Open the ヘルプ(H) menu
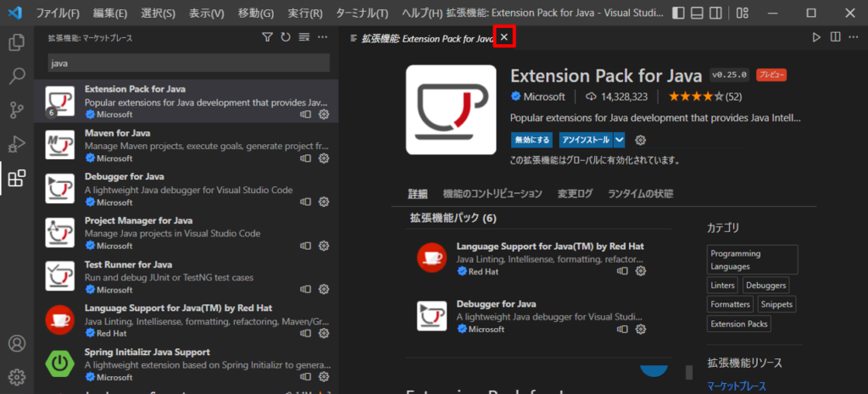This screenshot has height=394, width=868. pyautogui.click(x=422, y=13)
